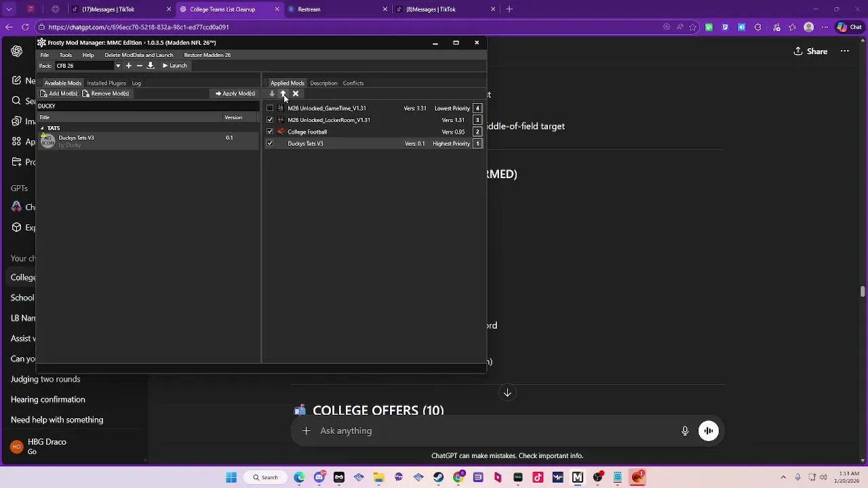Open the Tools menu
This screenshot has width=868, height=488.
tap(66, 55)
